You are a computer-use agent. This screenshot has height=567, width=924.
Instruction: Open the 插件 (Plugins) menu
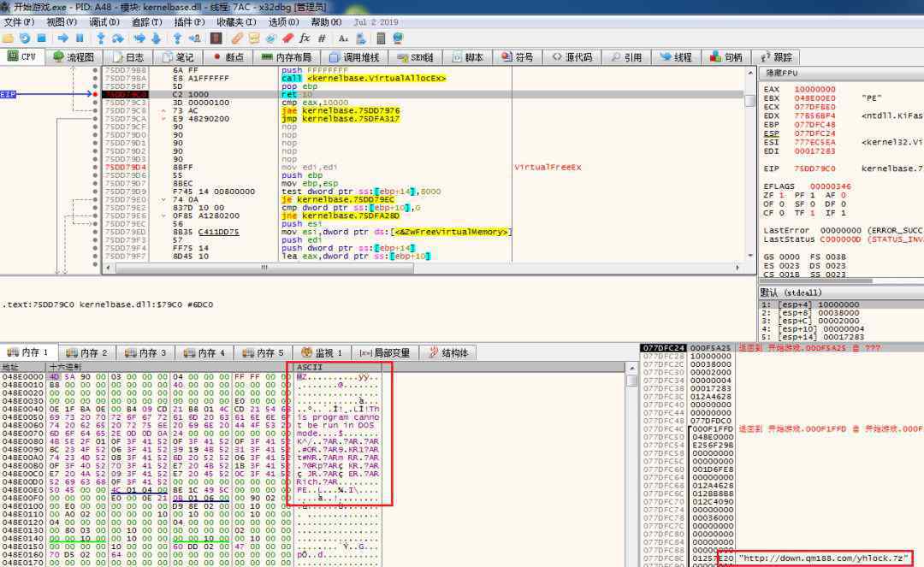pos(189,21)
